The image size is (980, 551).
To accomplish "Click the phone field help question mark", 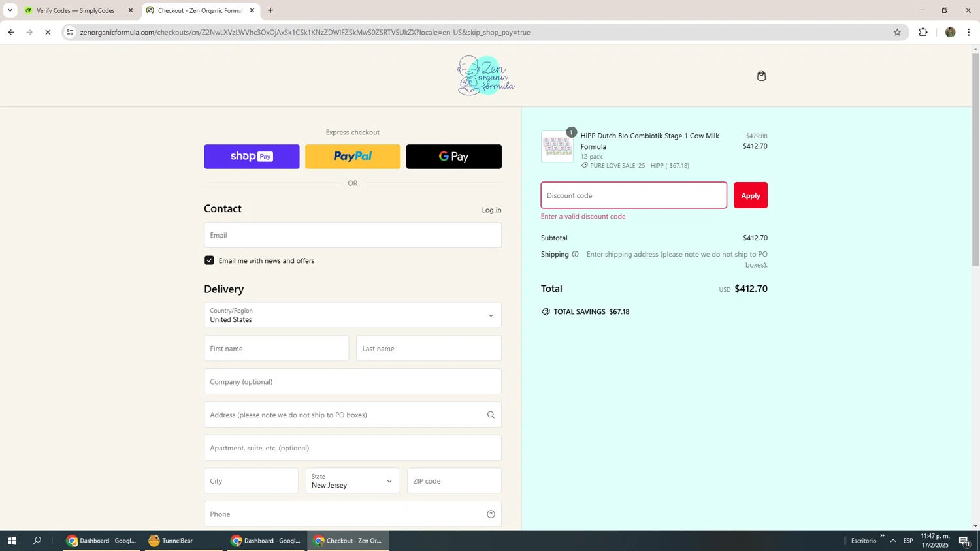I will click(491, 514).
